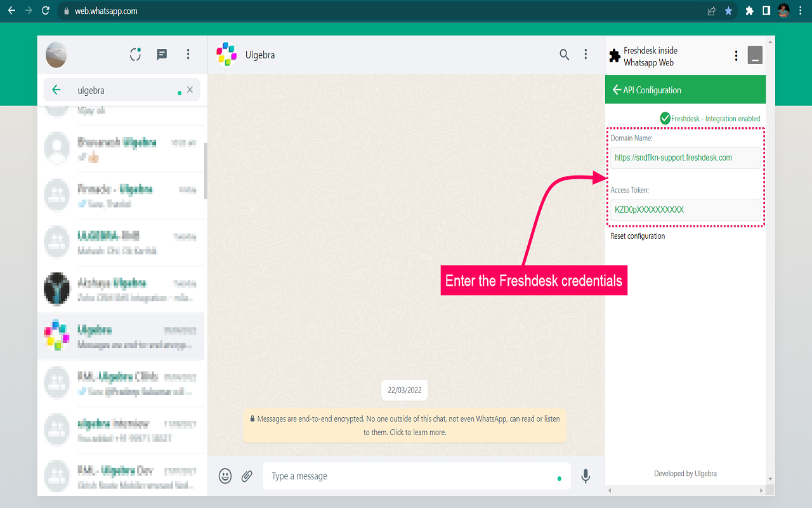Open your WhatsApp profile picture
This screenshot has height=508, width=812.
click(56, 55)
